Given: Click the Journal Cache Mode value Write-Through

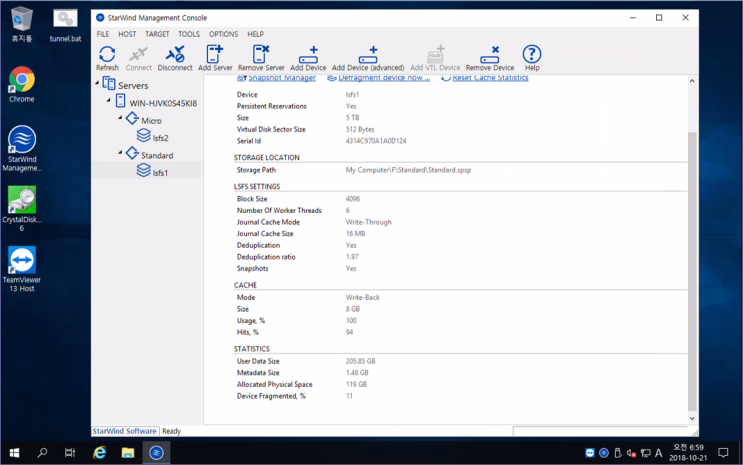Looking at the screenshot, I should pyautogui.click(x=368, y=222).
